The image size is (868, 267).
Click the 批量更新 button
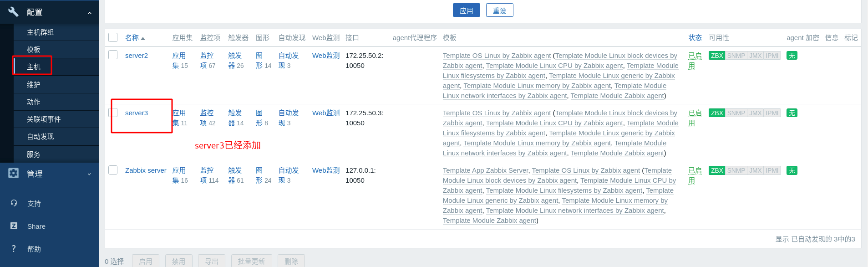[251, 261]
